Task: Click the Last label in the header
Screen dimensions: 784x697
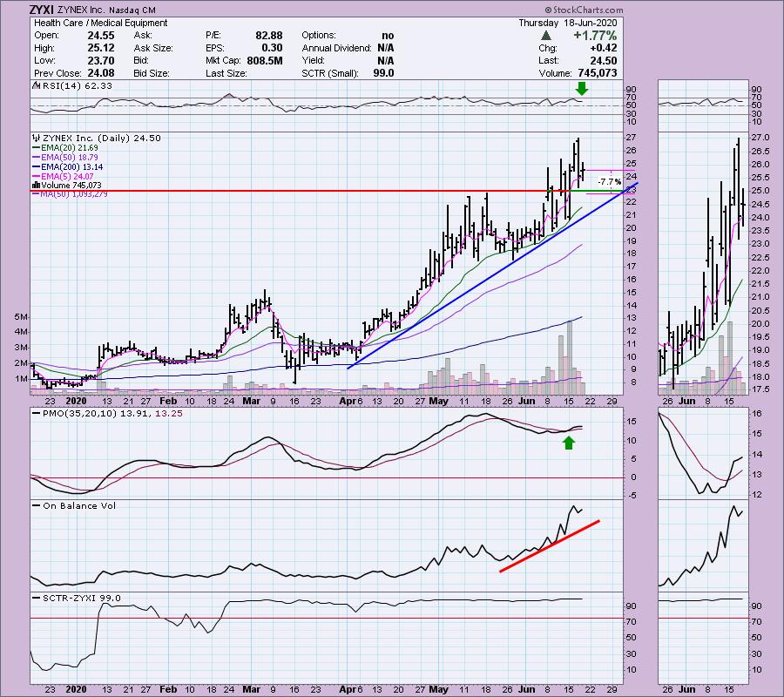Action: (x=549, y=60)
